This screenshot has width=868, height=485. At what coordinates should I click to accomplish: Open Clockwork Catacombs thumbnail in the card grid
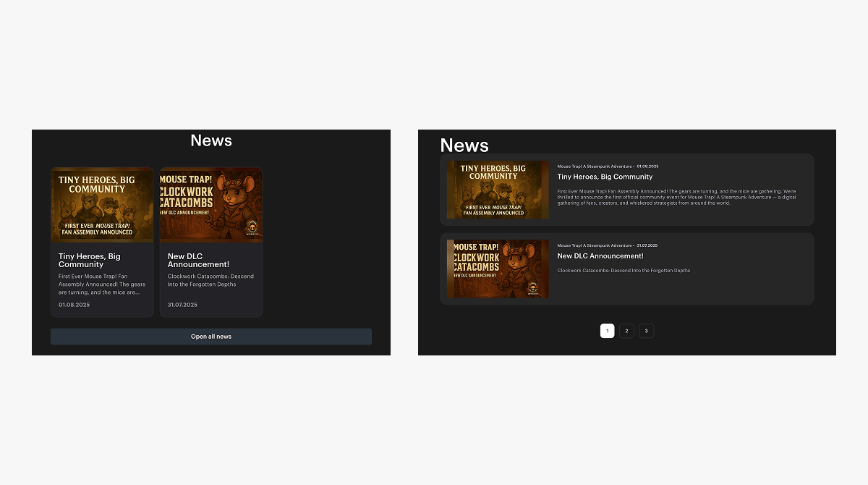pyautogui.click(x=210, y=205)
